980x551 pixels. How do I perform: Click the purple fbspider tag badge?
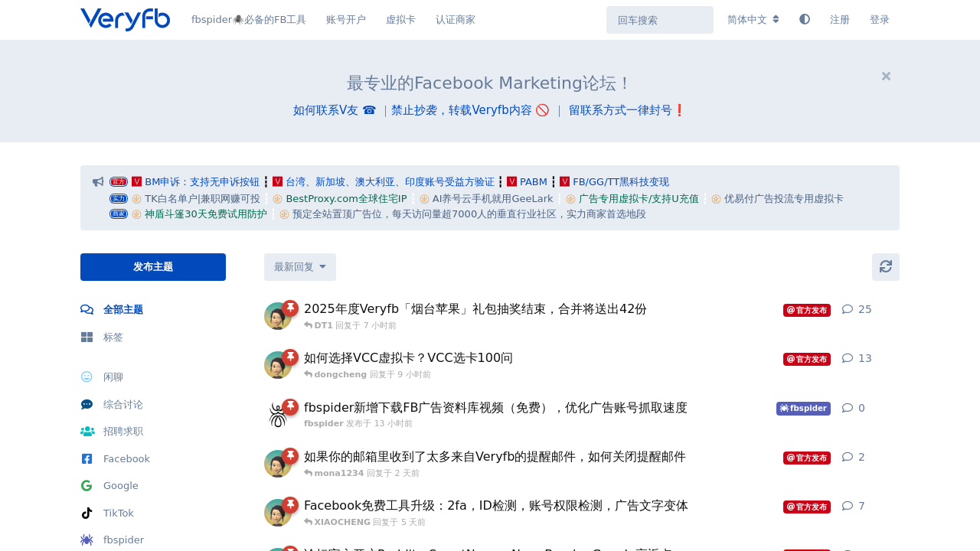coord(803,409)
